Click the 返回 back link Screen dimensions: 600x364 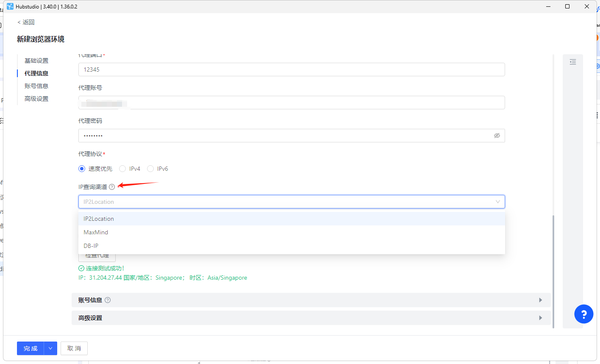point(26,22)
